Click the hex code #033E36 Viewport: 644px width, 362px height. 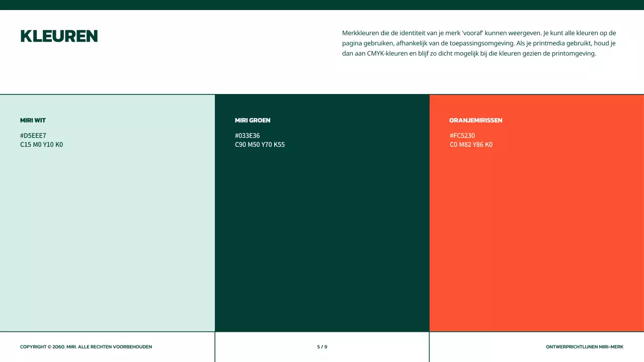coord(248,135)
